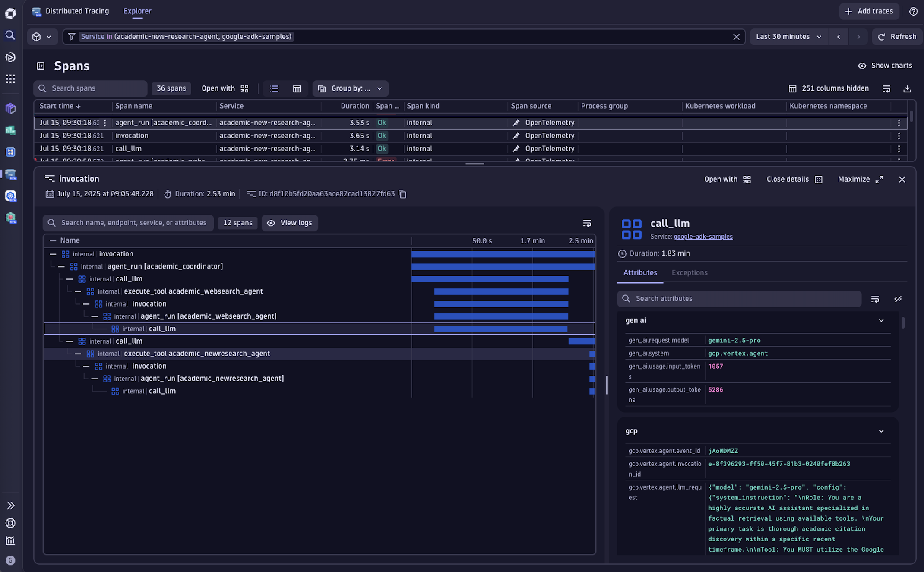The image size is (924, 572).
Task: Toggle Show charts for spans
Action: tap(883, 66)
